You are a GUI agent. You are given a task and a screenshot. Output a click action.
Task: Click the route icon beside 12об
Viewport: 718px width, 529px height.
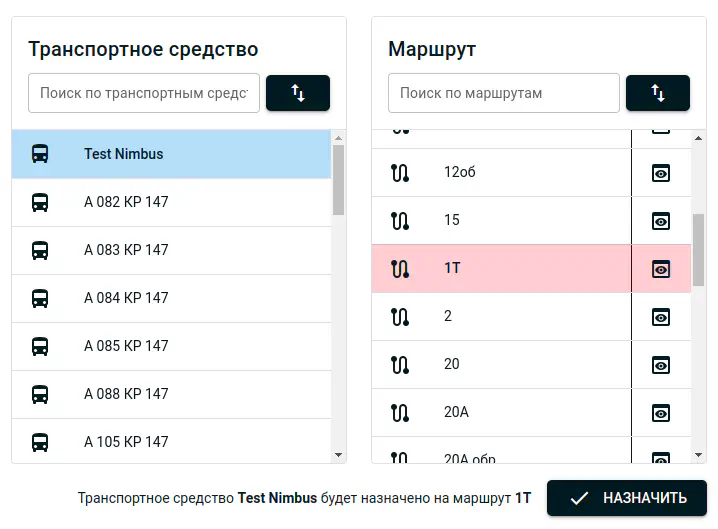(x=400, y=172)
